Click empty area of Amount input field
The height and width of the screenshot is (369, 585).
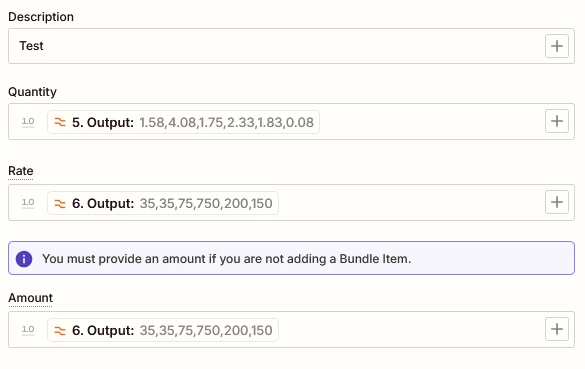pyautogui.click(x=410, y=330)
